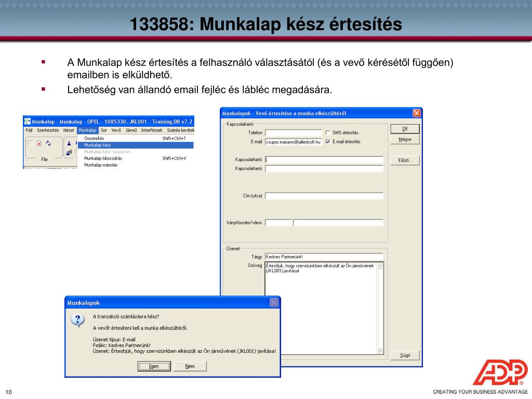Click the refresh arrows icon in File group
The width and height of the screenshot is (532, 399).
48,143
